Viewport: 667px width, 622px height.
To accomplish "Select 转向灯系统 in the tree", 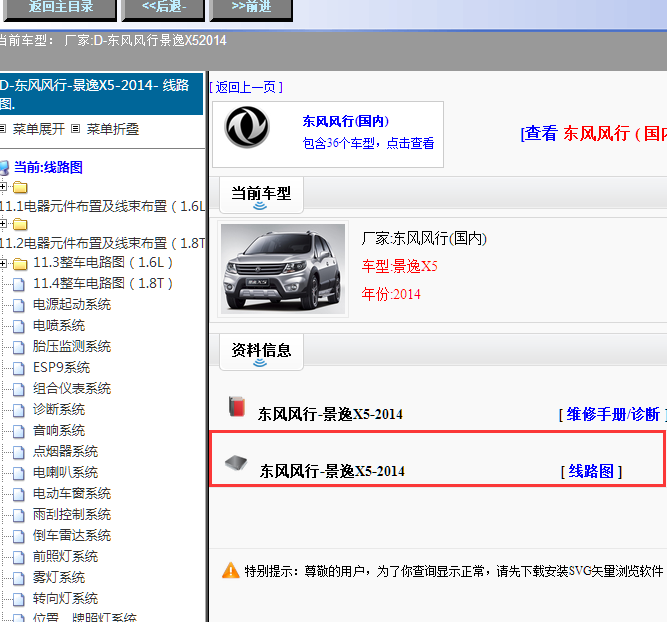I will click(66, 599).
